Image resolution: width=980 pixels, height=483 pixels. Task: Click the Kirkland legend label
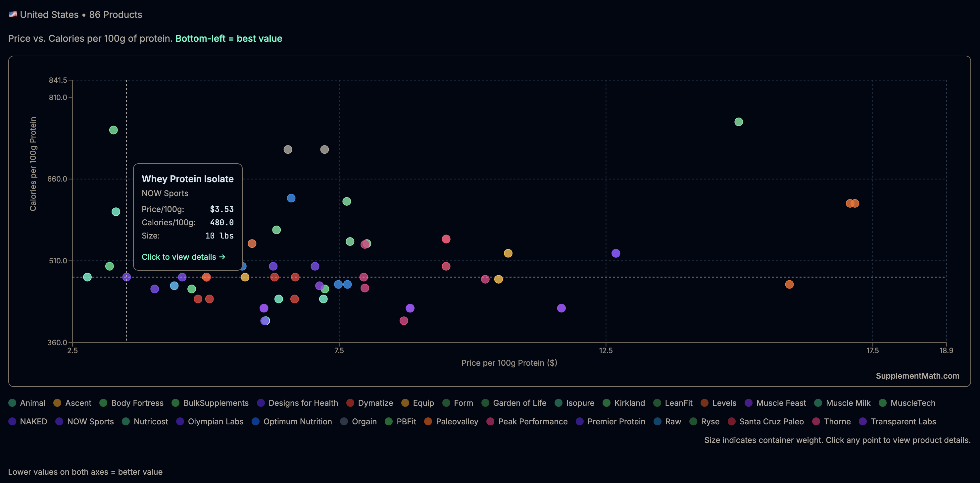[629, 403]
